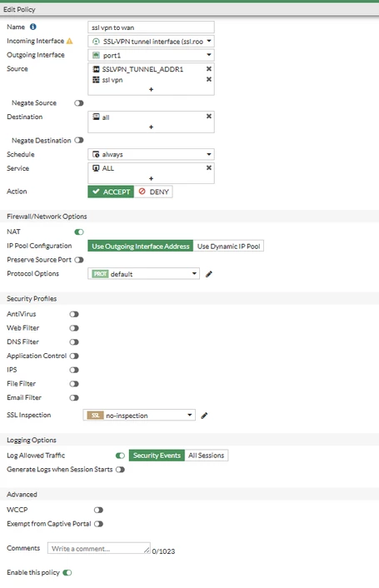Select All Sessions logging
The width and height of the screenshot is (379, 588).
(207, 456)
